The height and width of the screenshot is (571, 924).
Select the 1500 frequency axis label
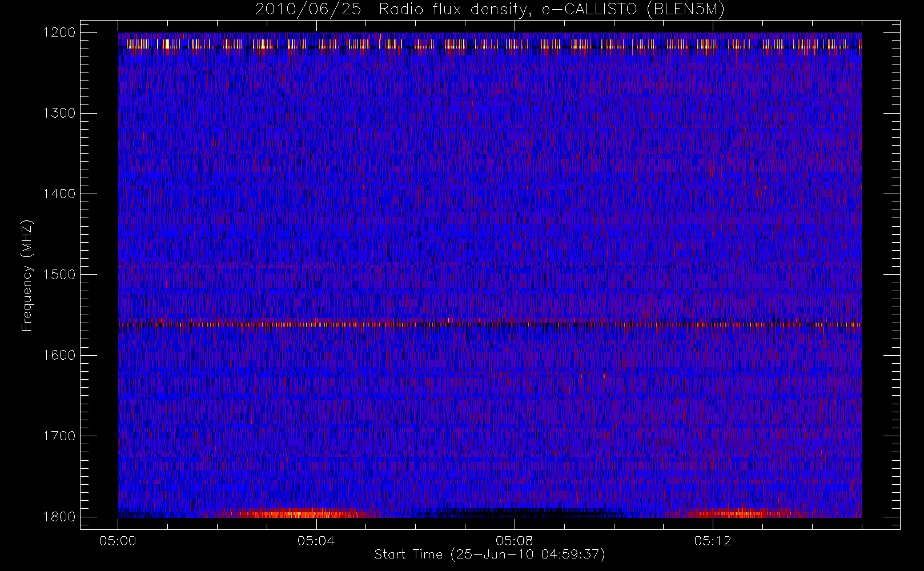pyautogui.click(x=59, y=275)
